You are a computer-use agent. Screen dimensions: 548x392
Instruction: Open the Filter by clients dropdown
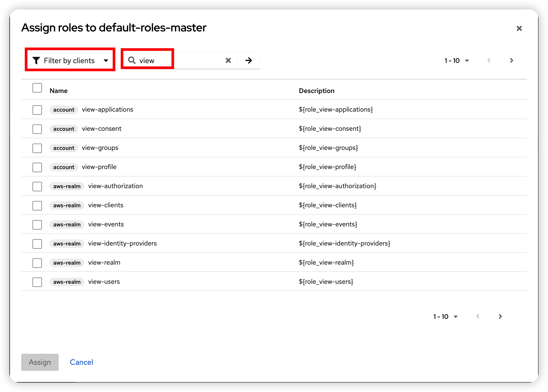point(70,61)
